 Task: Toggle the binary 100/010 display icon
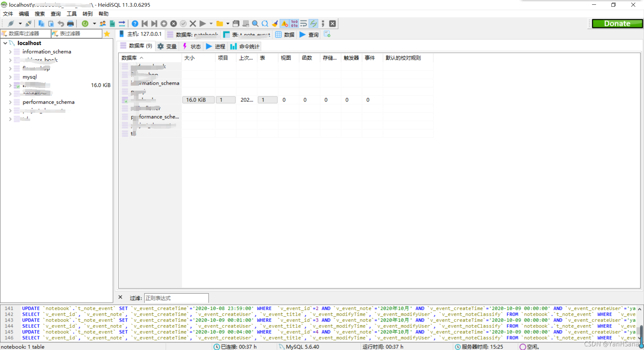click(x=294, y=24)
